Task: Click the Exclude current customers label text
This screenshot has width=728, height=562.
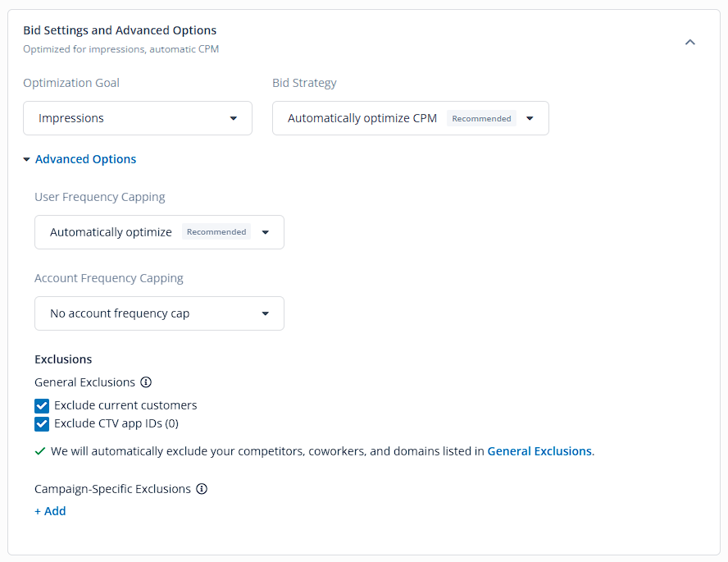Action: (125, 405)
